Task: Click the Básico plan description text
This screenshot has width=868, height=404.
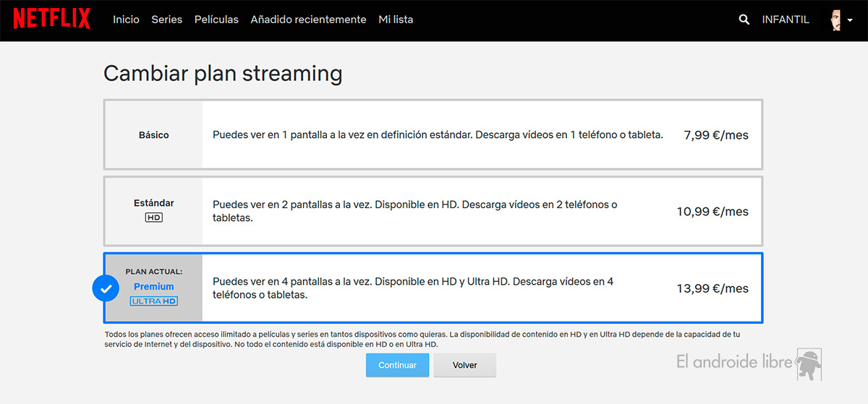Action: pyautogui.click(x=438, y=135)
